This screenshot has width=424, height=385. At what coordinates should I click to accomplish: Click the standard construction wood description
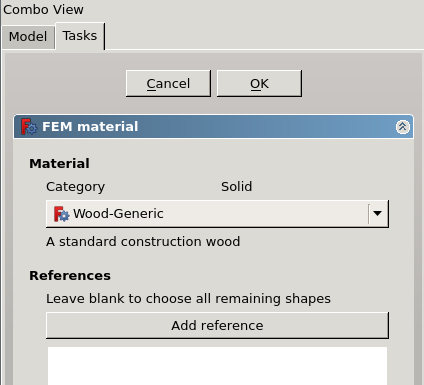[143, 242]
